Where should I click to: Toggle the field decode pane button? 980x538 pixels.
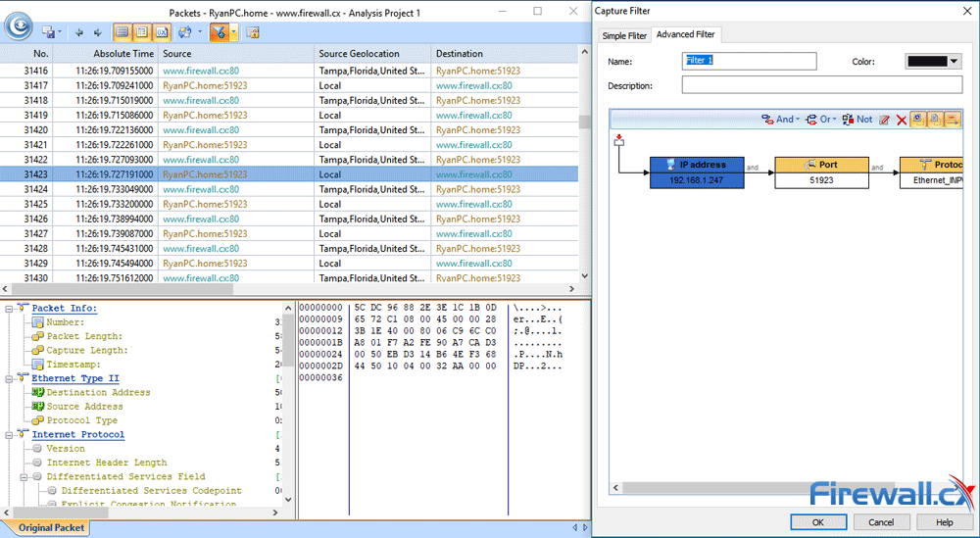tap(142, 32)
